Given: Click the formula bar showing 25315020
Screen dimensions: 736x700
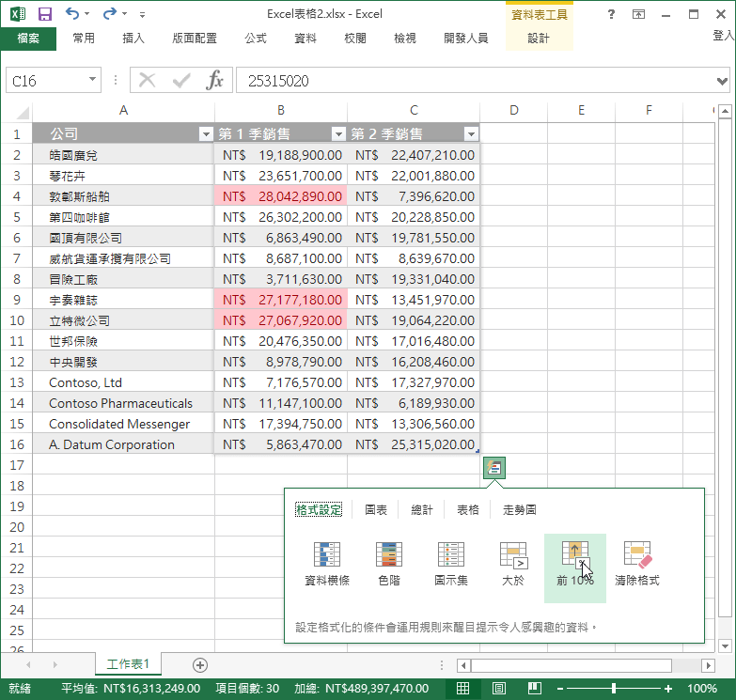Looking at the screenshot, I should tap(476, 80).
